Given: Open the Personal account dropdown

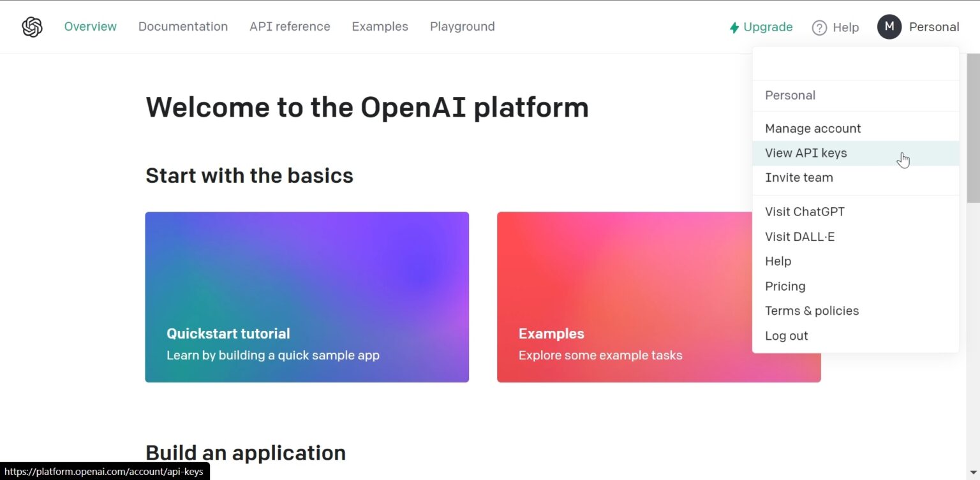Looking at the screenshot, I should pyautogui.click(x=933, y=27).
